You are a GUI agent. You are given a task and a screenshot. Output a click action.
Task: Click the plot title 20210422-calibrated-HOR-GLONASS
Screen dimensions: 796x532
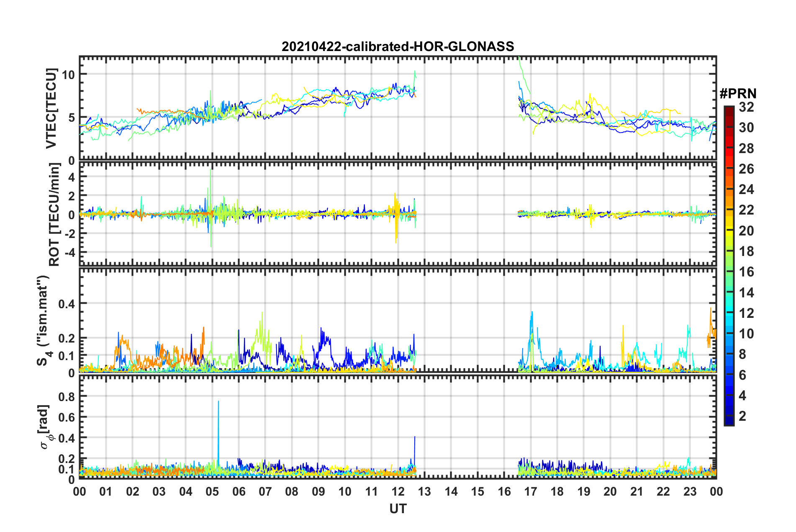[x=398, y=46]
